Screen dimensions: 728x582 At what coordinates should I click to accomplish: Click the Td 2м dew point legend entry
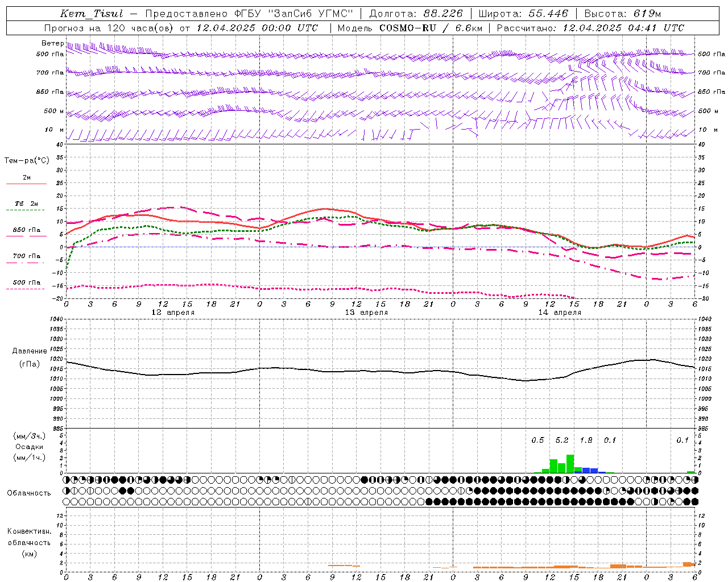click(26, 203)
